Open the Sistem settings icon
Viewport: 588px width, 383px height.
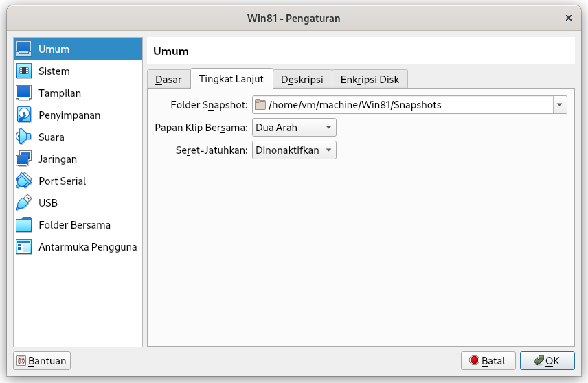pyautogui.click(x=24, y=71)
